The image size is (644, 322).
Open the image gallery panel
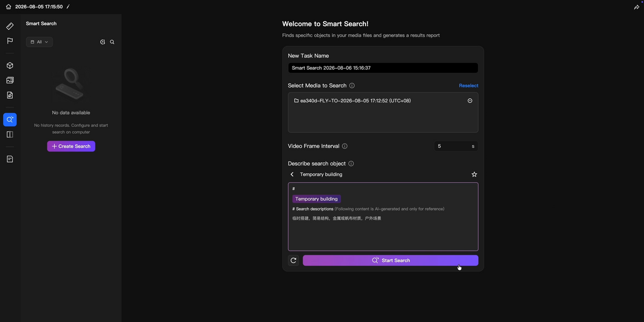click(x=10, y=80)
